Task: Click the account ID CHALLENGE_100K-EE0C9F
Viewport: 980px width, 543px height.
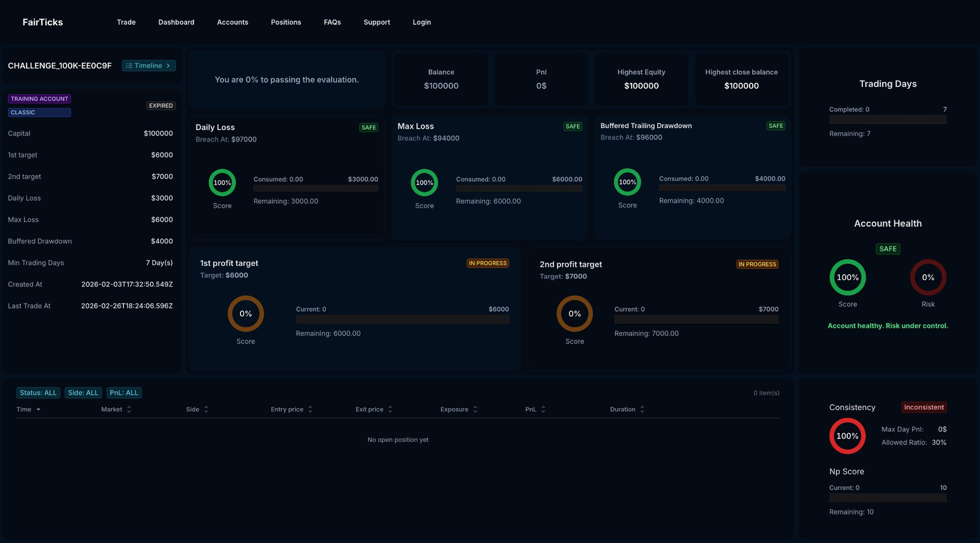Action: pyautogui.click(x=60, y=66)
